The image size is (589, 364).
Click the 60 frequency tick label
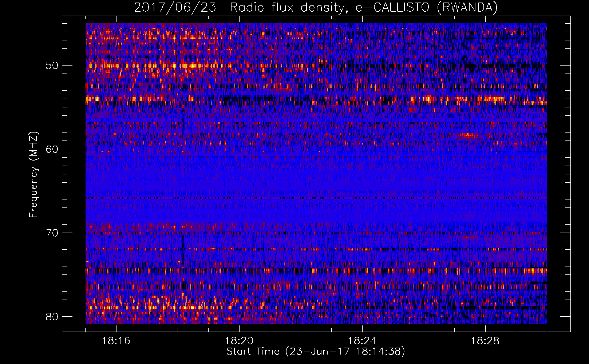(x=52, y=149)
